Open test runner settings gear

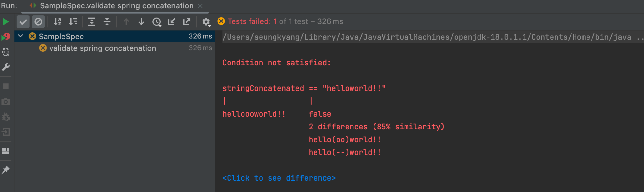click(x=206, y=22)
